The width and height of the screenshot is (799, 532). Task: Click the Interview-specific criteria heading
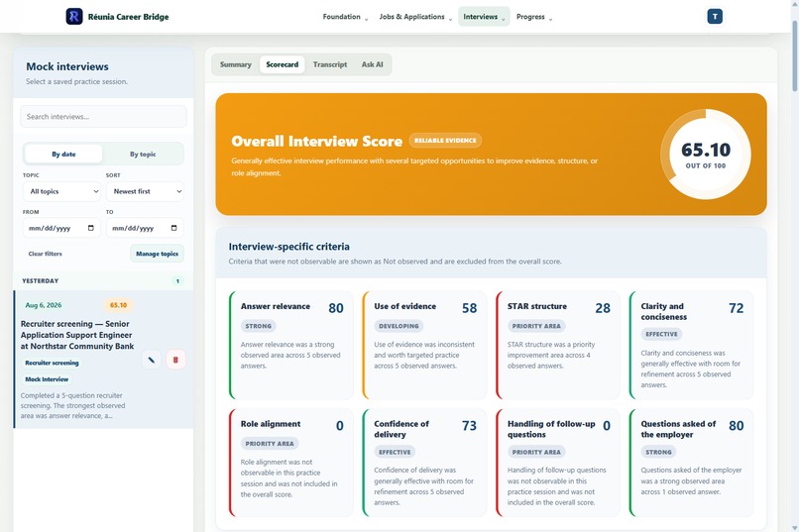(x=288, y=247)
